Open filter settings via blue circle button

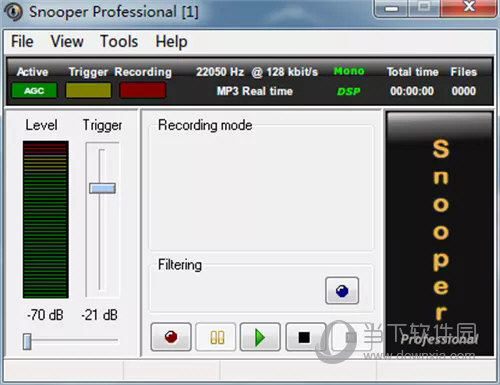point(342,291)
